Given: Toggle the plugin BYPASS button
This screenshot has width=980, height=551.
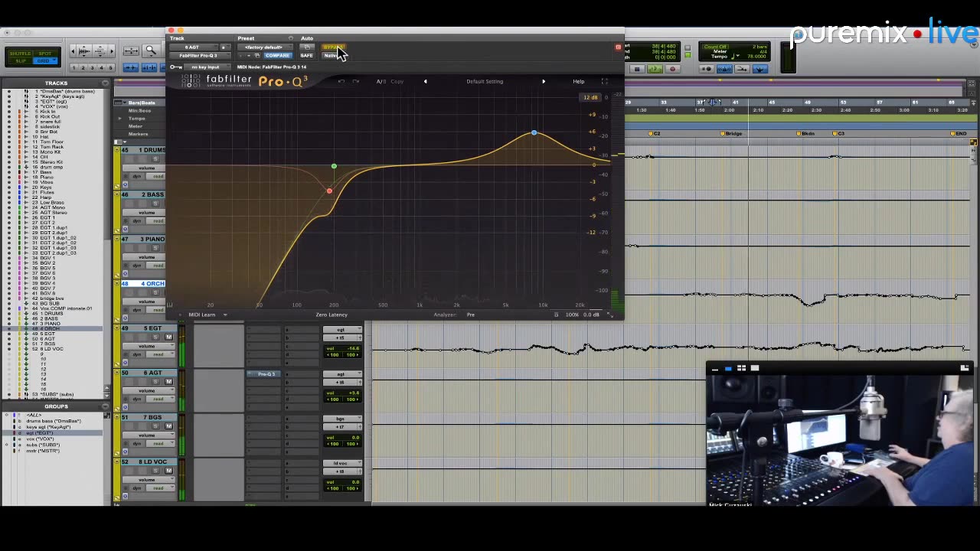Looking at the screenshot, I should tap(334, 47).
